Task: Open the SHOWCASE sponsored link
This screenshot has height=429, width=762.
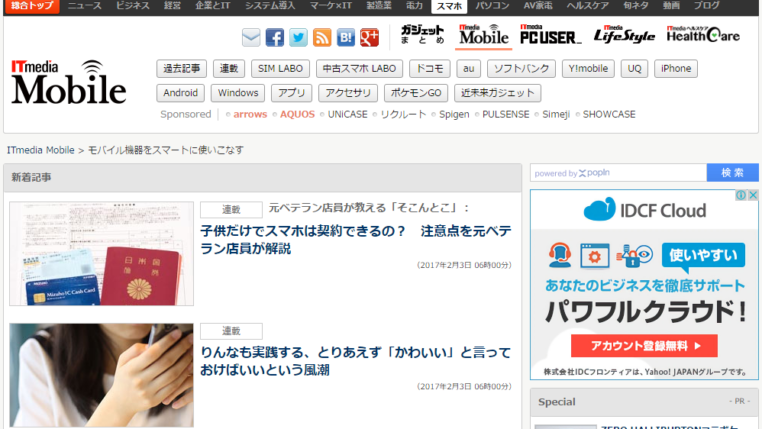Action: pyautogui.click(x=609, y=114)
